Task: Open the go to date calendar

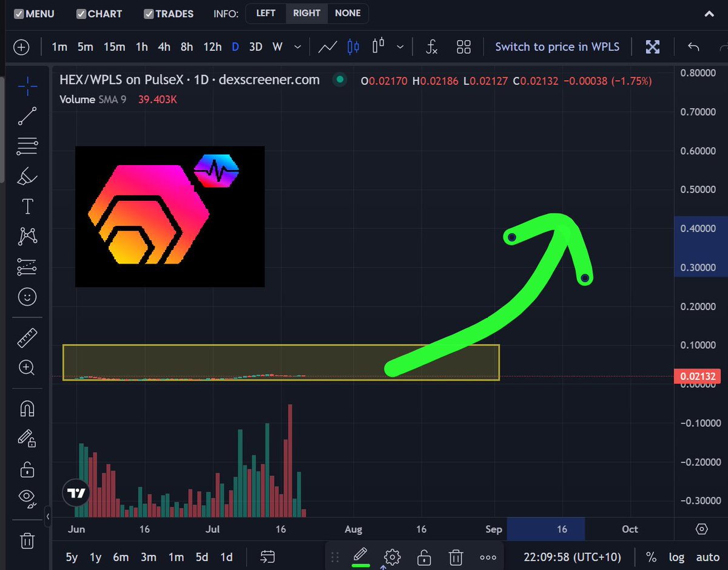Action: click(268, 557)
